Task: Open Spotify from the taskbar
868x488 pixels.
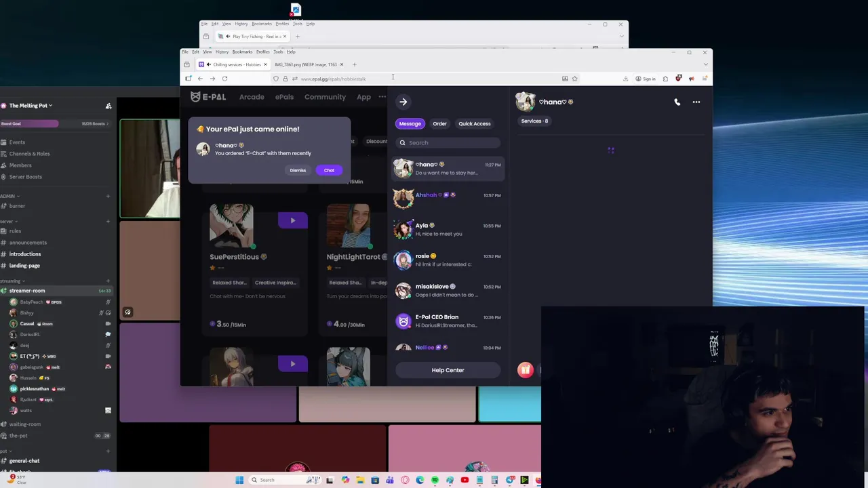Action: [x=435, y=480]
